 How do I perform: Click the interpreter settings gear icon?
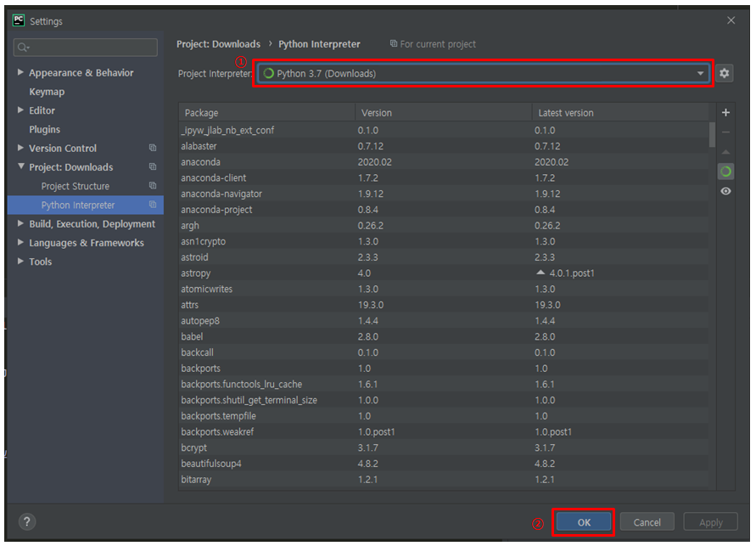tap(724, 73)
